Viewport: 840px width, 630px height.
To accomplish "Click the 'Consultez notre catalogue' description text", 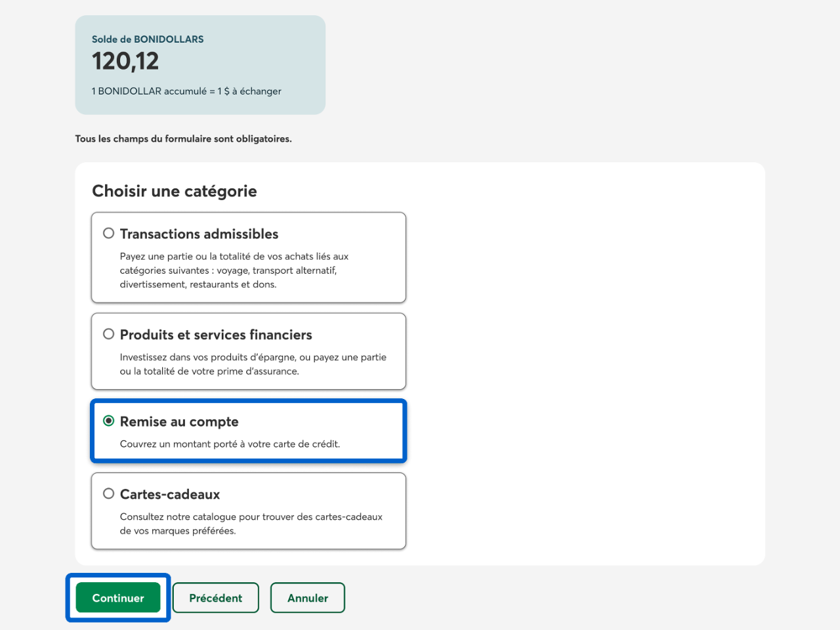I will click(x=251, y=524).
